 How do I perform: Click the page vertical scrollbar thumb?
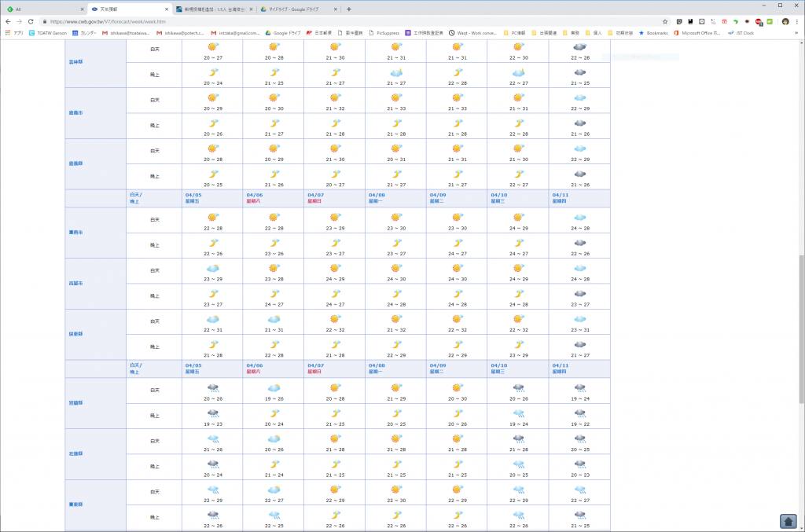801,328
